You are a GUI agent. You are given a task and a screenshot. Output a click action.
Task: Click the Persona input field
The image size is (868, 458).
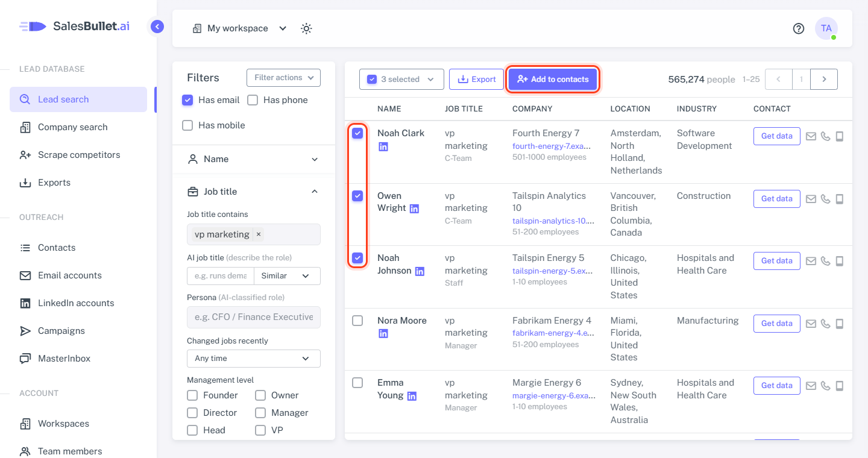pyautogui.click(x=254, y=317)
